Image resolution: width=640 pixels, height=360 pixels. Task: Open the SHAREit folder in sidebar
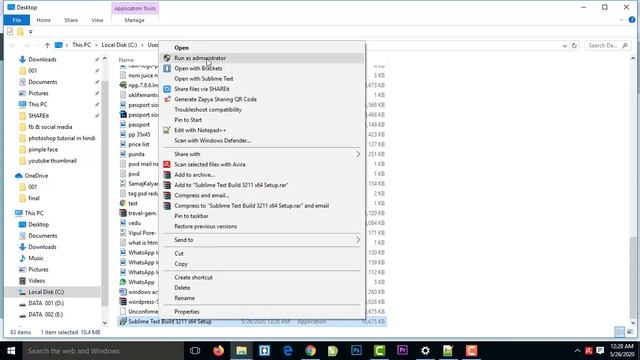pos(38,116)
